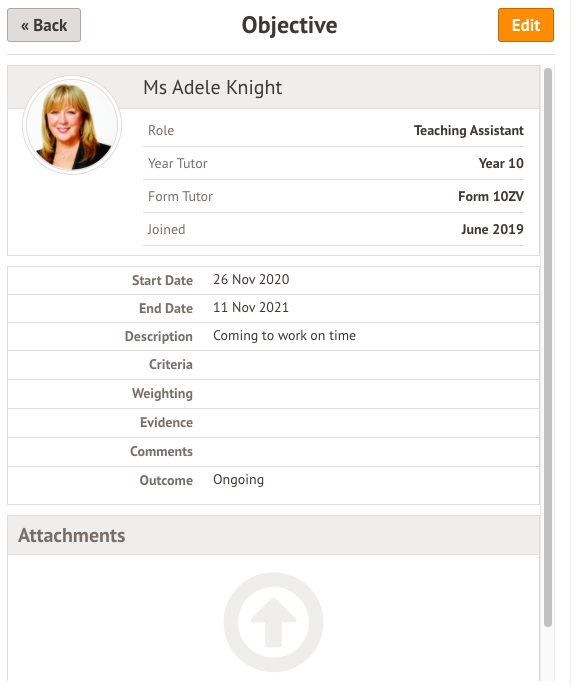This screenshot has height=686, width=571.
Task: Click the Evidence field label
Action: click(x=166, y=422)
